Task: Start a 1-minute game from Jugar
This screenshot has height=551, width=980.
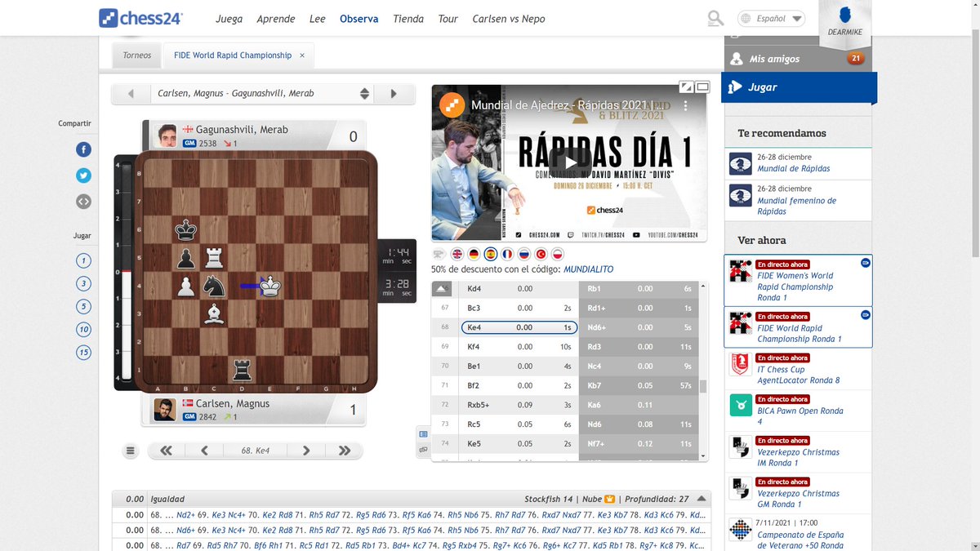Action: pyautogui.click(x=83, y=261)
